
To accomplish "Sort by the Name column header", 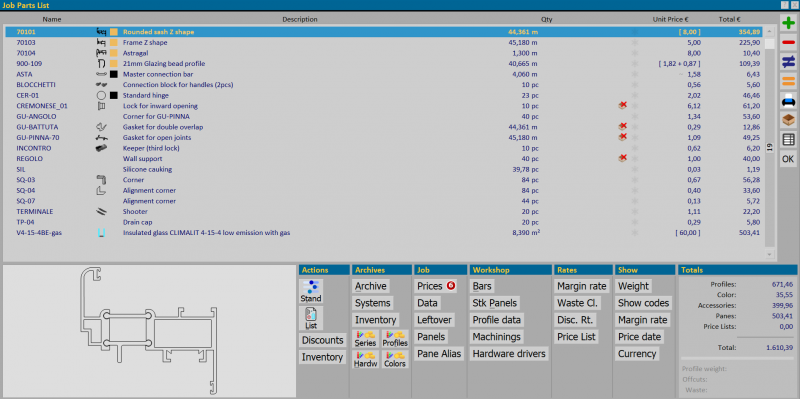I will pyautogui.click(x=52, y=19).
